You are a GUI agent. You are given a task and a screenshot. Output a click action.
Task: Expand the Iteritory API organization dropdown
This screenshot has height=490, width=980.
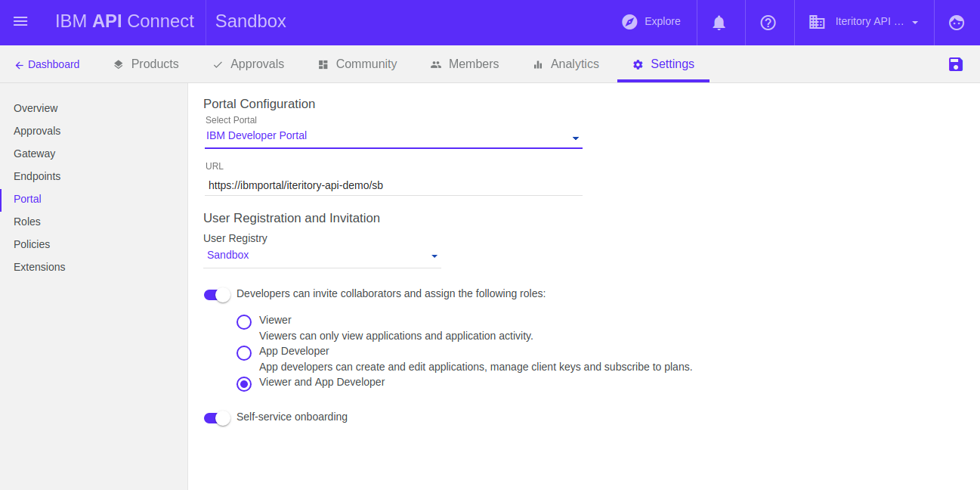click(x=915, y=23)
